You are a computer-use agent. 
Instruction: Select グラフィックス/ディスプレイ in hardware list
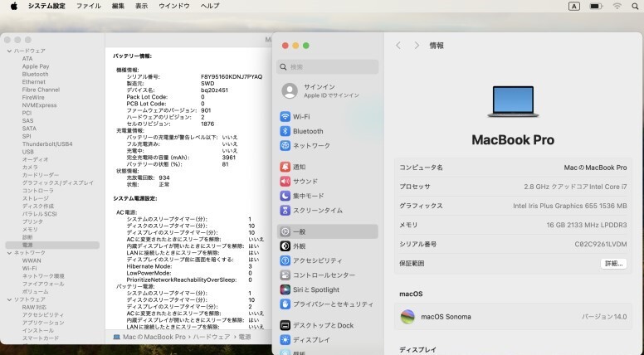pos(58,182)
